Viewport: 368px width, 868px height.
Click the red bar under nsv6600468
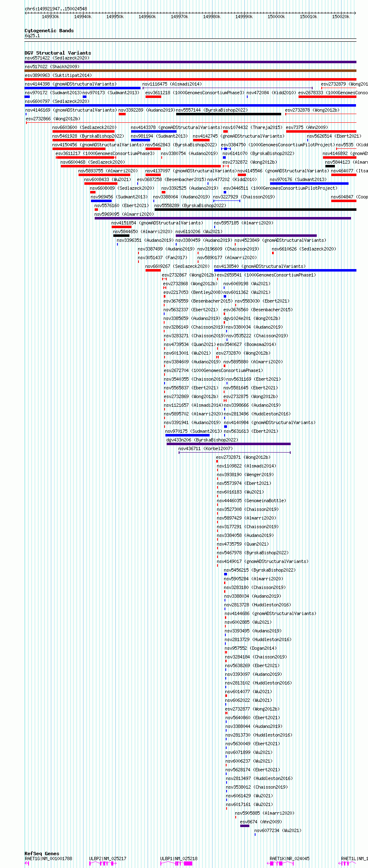point(141,166)
